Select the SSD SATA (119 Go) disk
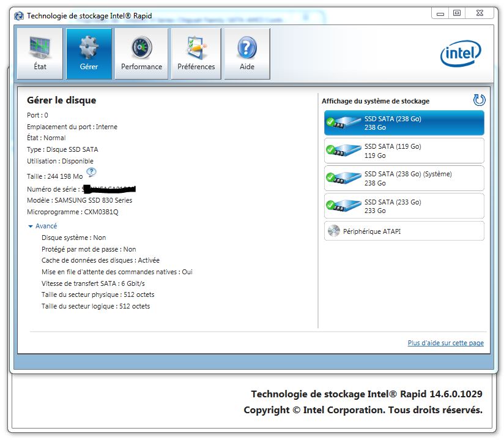Image resolution: width=504 pixels, height=442 pixels. point(404,151)
